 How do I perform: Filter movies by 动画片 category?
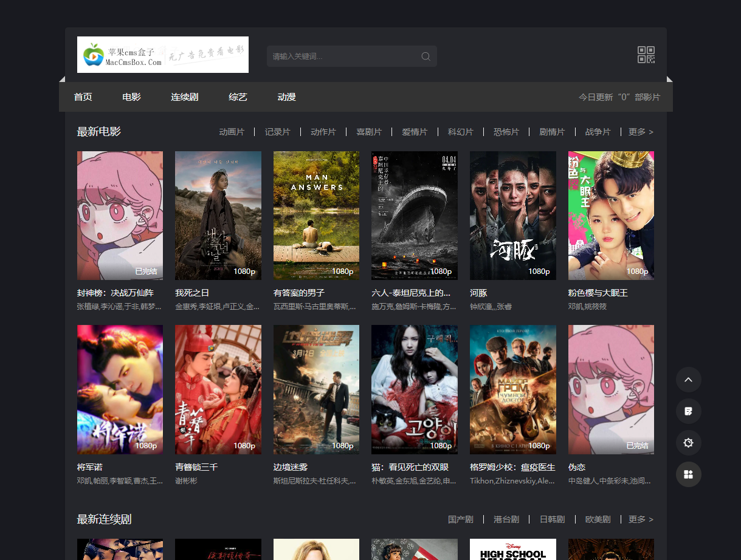click(x=232, y=132)
